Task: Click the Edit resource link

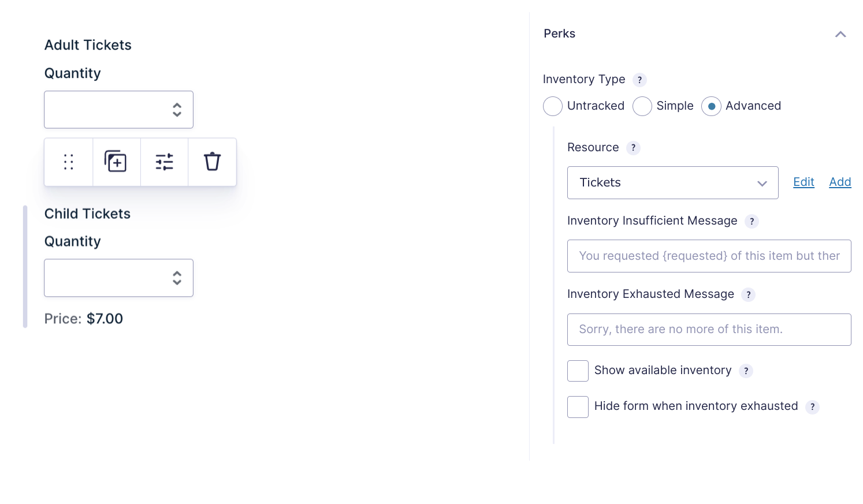Action: point(804,182)
